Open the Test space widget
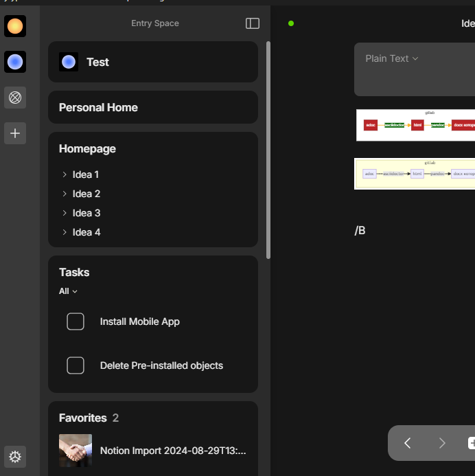This screenshot has width=475, height=476. (153, 62)
